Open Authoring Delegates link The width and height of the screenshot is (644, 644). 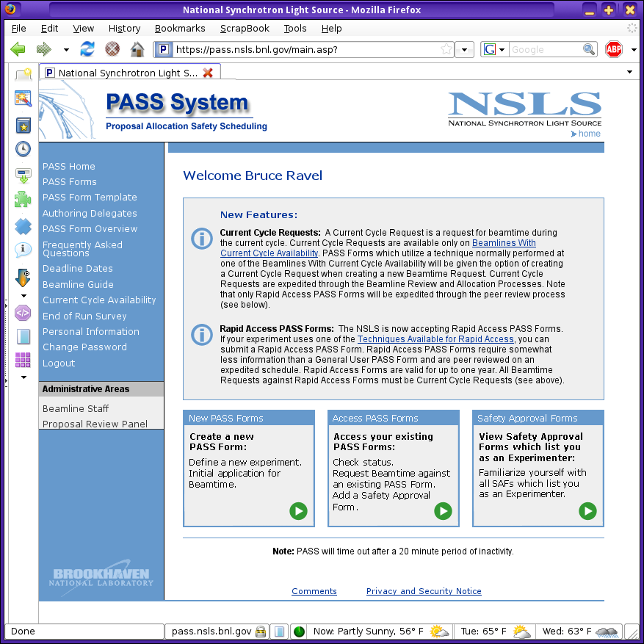pyautogui.click(x=90, y=213)
